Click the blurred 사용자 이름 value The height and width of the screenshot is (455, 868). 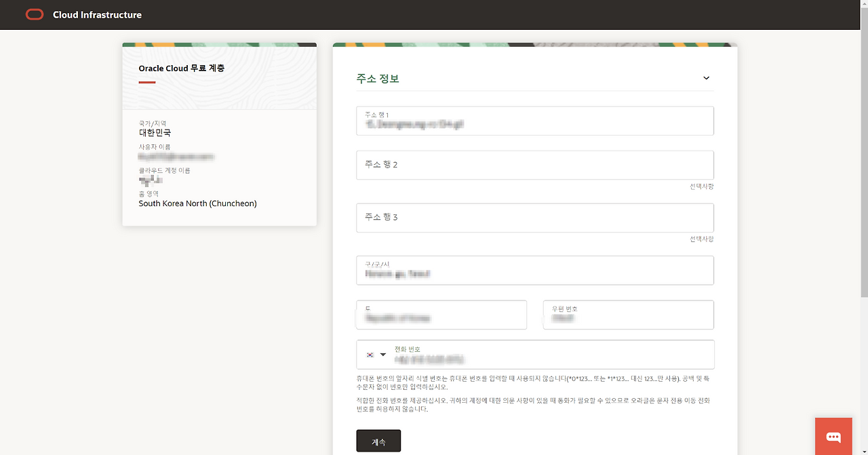click(x=176, y=157)
